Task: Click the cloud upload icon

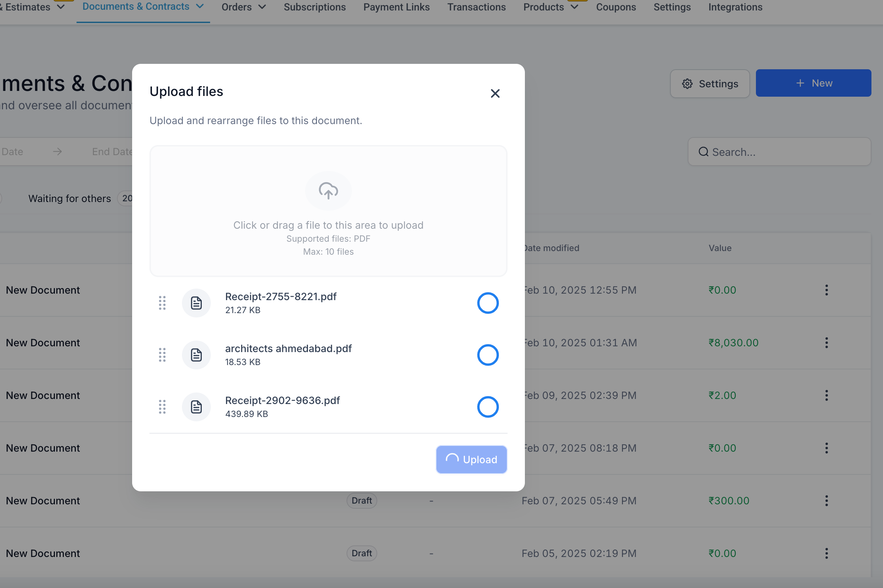Action: (x=328, y=191)
